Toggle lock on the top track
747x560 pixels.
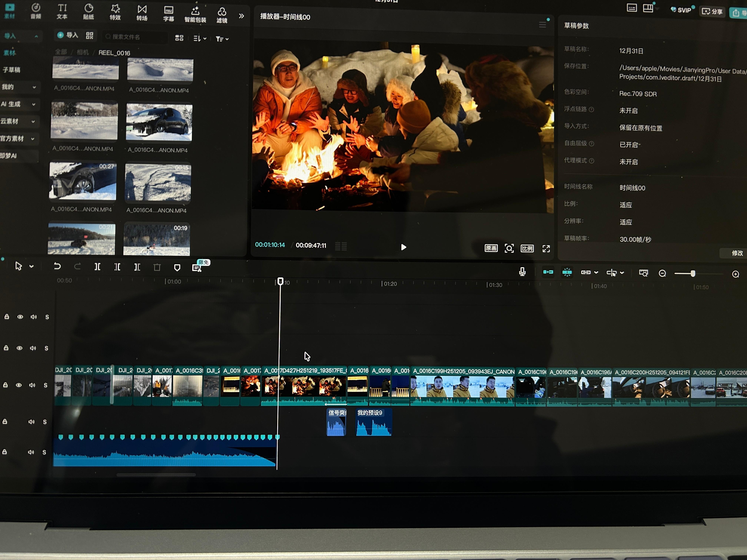click(x=6, y=317)
